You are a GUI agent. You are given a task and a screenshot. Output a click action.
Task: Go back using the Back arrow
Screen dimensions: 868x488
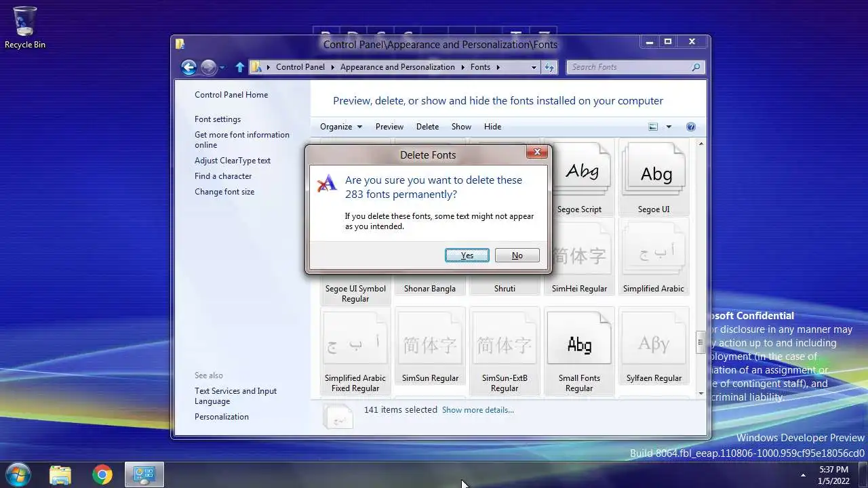189,67
